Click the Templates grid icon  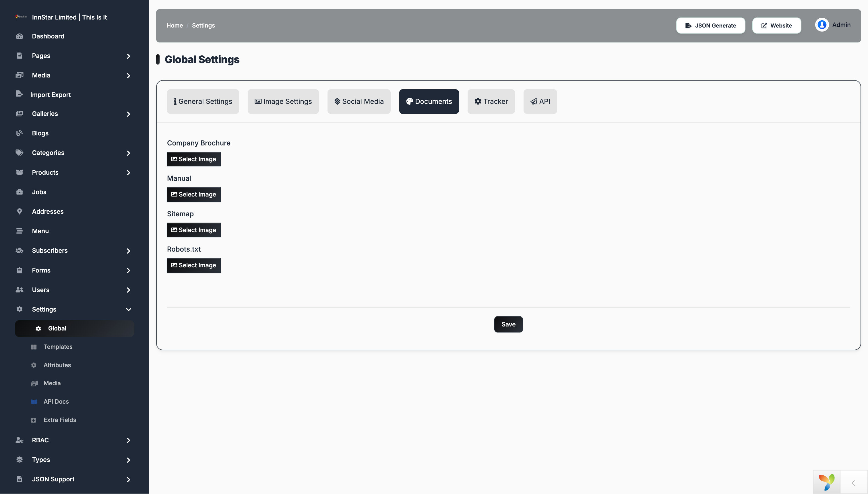[x=34, y=347]
